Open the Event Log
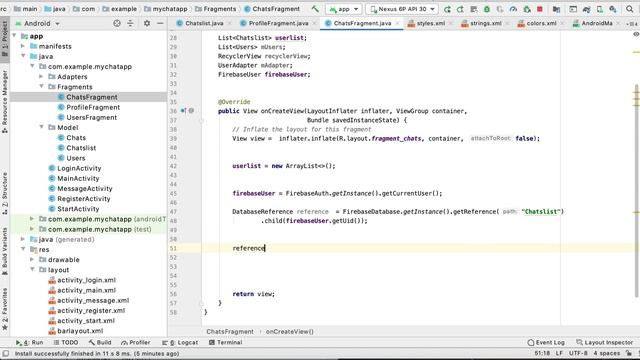640x360 pixels. coord(546,342)
